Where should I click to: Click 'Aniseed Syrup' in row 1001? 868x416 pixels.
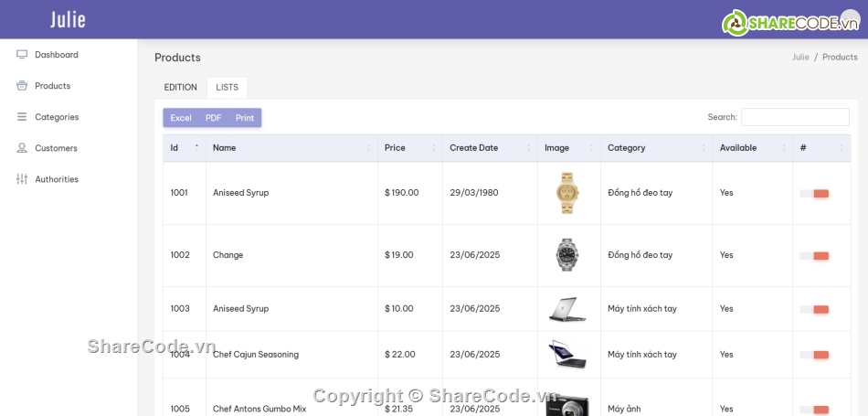coord(241,193)
